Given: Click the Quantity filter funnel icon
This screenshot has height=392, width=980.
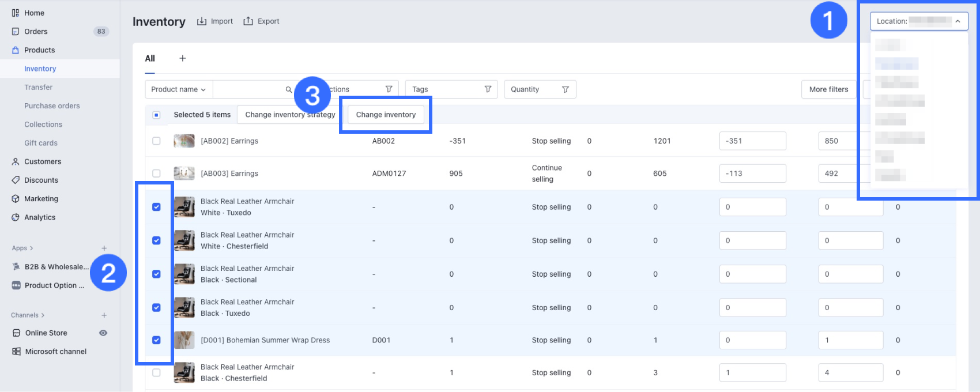Looking at the screenshot, I should (x=565, y=89).
